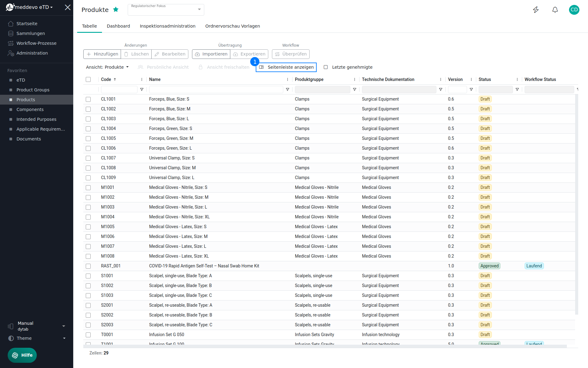This screenshot has width=588, height=368.
Task: Close the sidebar with the X icon
Action: click(x=68, y=7)
